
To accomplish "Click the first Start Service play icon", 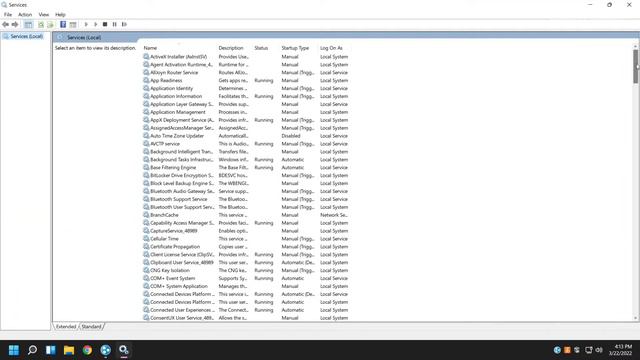I will pos(86,24).
